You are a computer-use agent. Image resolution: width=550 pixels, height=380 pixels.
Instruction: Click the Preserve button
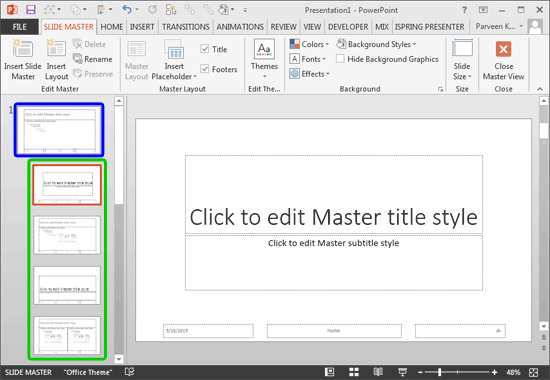coord(93,74)
